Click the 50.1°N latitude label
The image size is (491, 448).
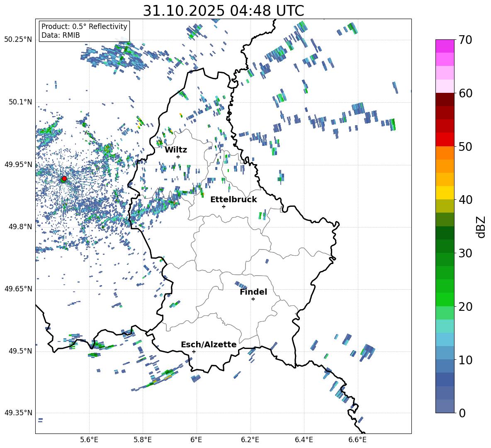point(20,102)
